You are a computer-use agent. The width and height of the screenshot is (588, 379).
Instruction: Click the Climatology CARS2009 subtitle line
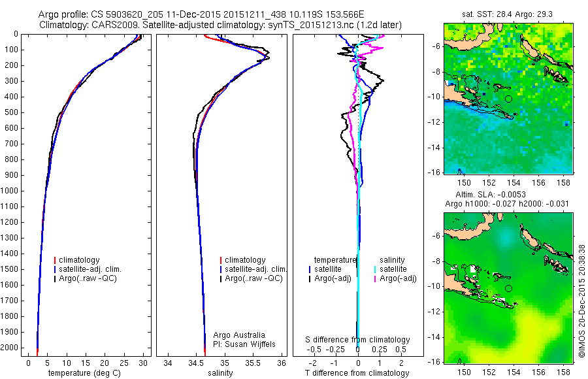pos(221,25)
